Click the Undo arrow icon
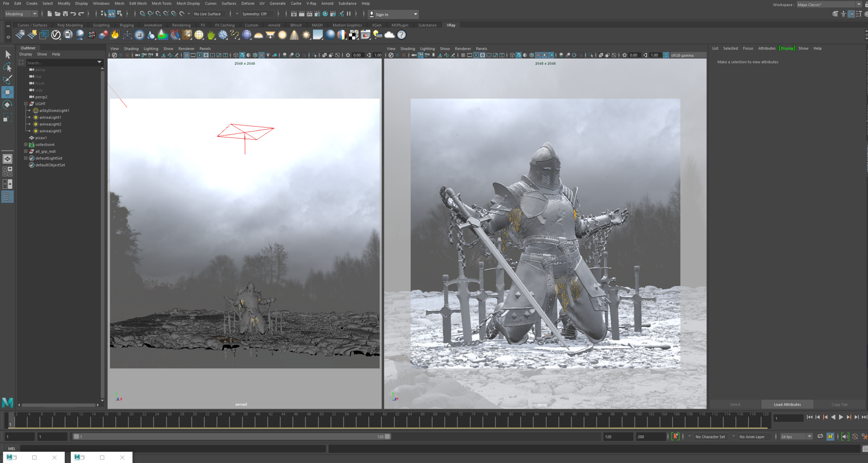Viewport: 868px width, 463px height. pos(73,14)
